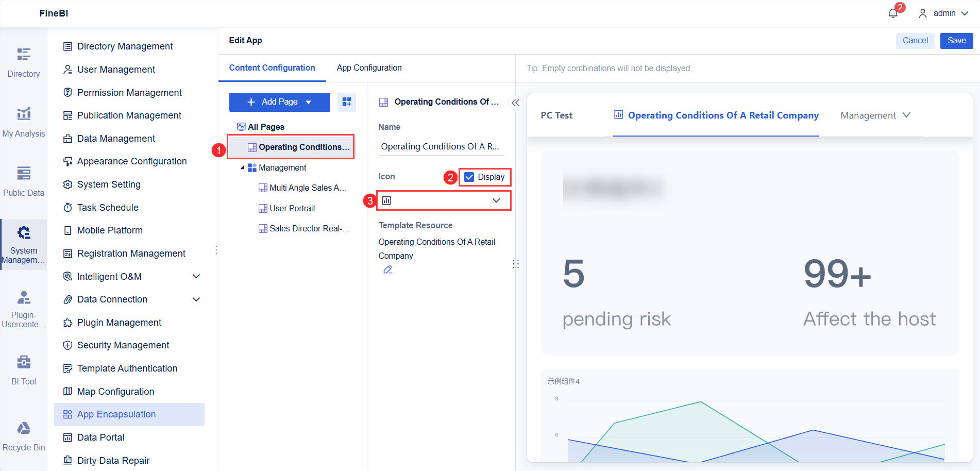The height and width of the screenshot is (471, 980).
Task: Open User Management menu item
Action: [x=129, y=70]
